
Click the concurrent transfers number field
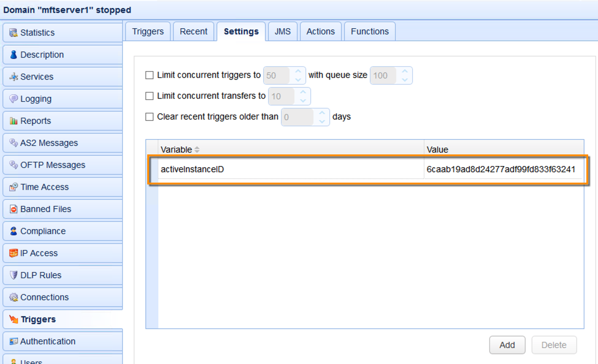click(281, 96)
